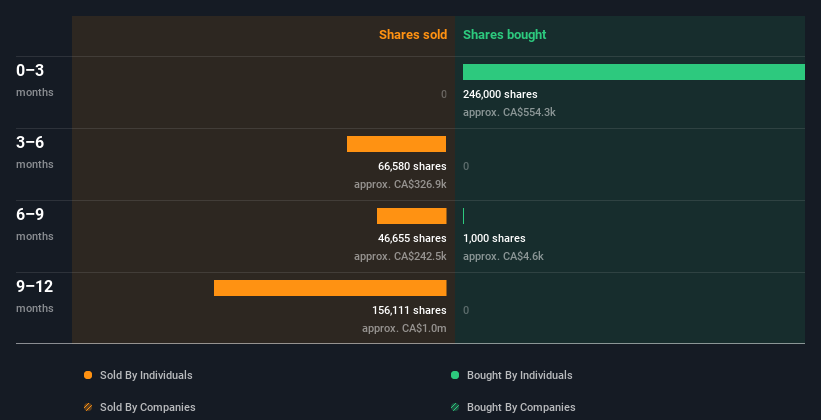821x420 pixels.
Task: Select the thin green 6–9 months bought bar
Action: click(463, 216)
